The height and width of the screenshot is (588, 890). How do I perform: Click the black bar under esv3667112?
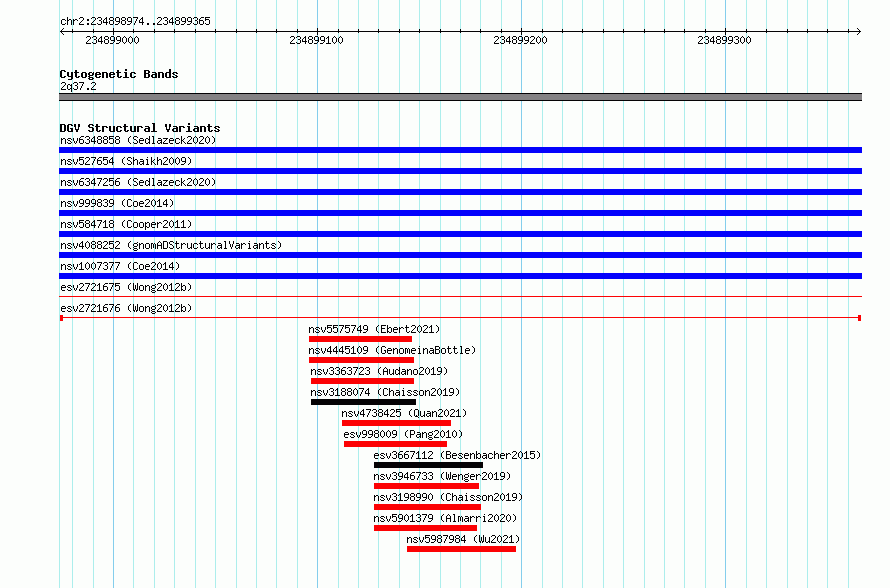click(x=429, y=465)
